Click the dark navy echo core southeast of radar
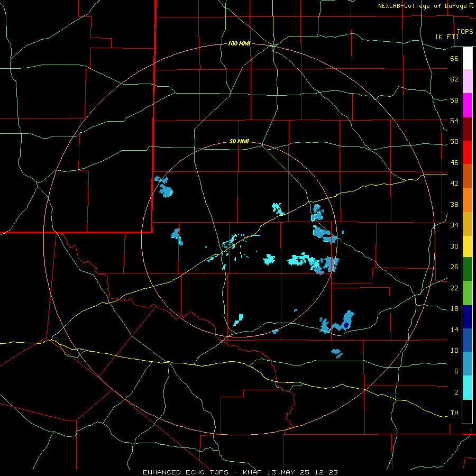This screenshot has height=476, width=476. tap(346, 325)
